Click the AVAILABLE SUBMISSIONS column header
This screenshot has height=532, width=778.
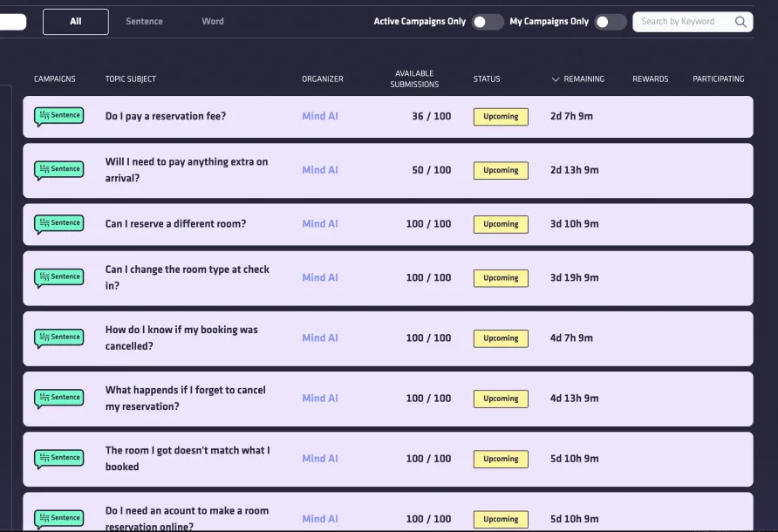(x=414, y=78)
